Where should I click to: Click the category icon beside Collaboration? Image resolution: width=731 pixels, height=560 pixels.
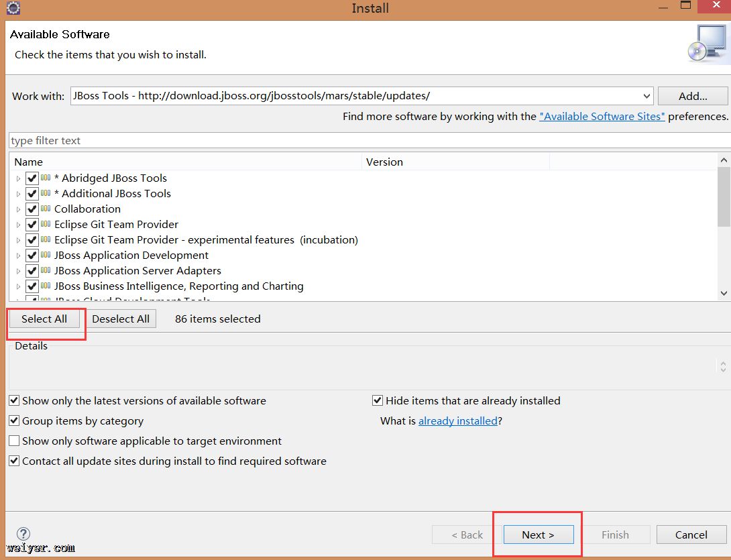(46, 209)
